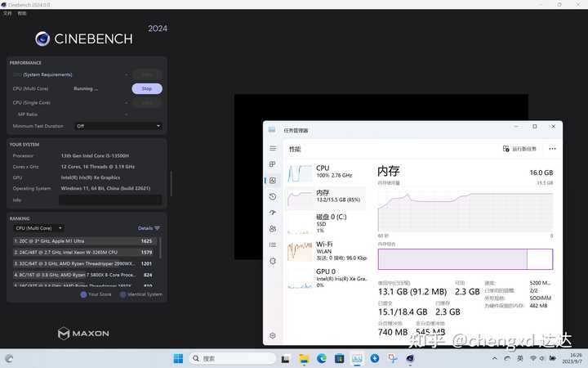Click the ranking list scrollbar in Cinebench
The height and width of the screenshot is (368, 588).
(161, 248)
